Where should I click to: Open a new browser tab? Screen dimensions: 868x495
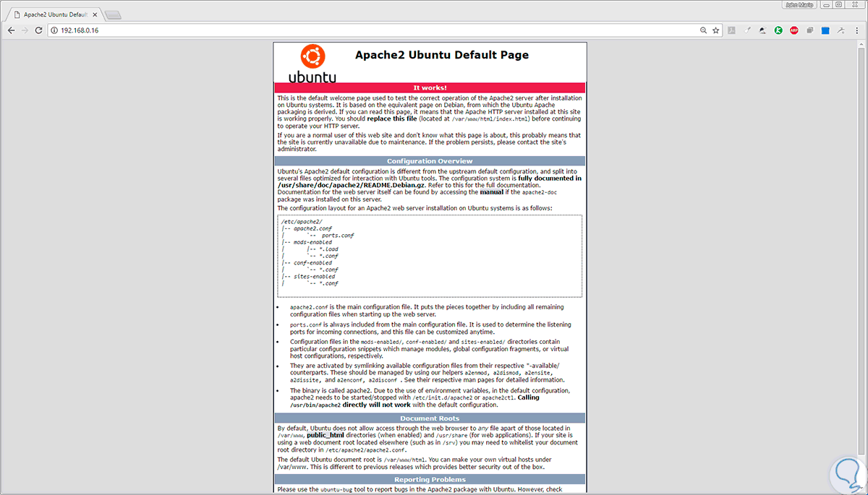[113, 14]
